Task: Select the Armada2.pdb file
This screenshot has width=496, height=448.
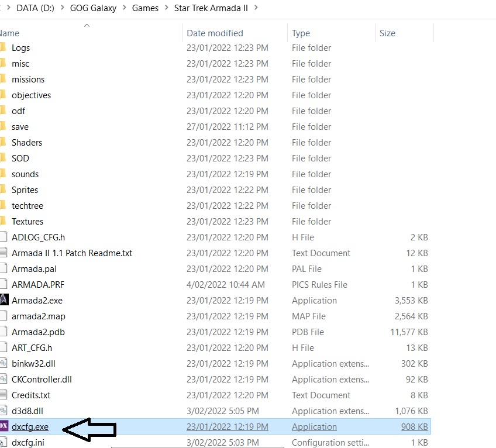Action: 38,332
